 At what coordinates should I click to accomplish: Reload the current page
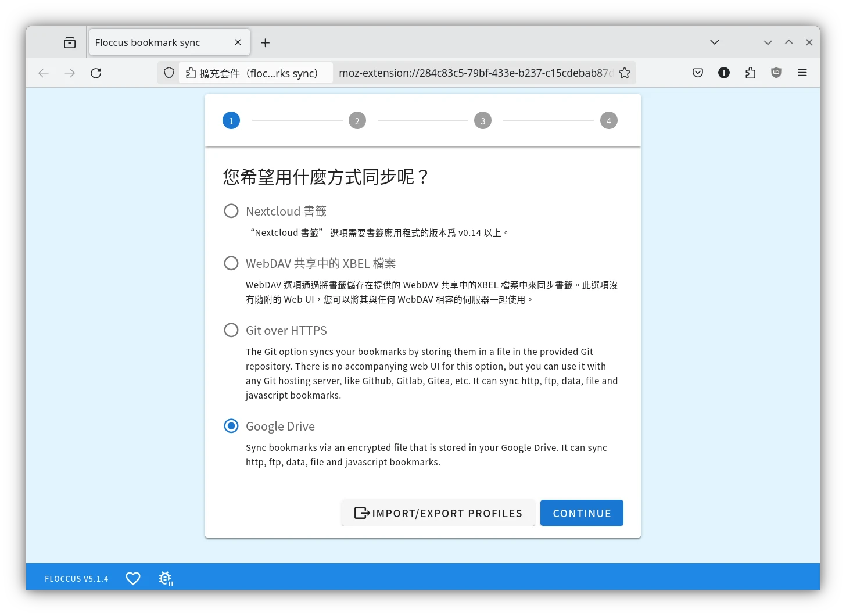coord(96,73)
